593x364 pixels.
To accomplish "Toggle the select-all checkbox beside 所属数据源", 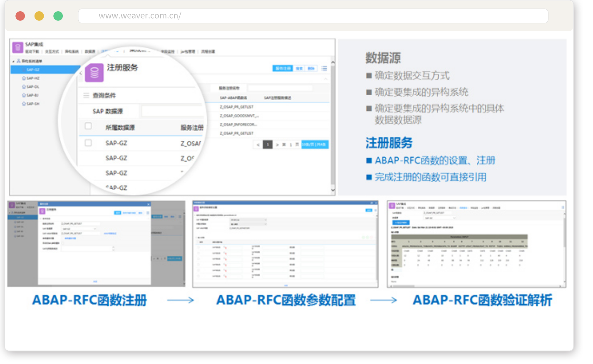I will [x=88, y=126].
